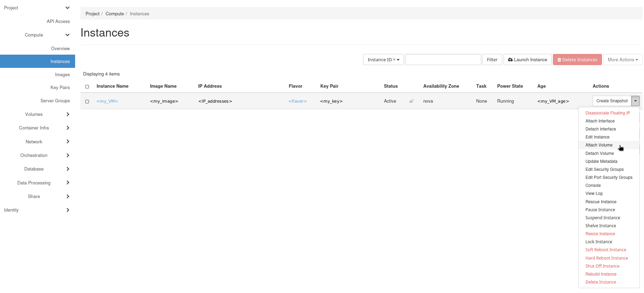The image size is (644, 293).
Task: Check the my_VM row checkbox
Action: coord(87,102)
